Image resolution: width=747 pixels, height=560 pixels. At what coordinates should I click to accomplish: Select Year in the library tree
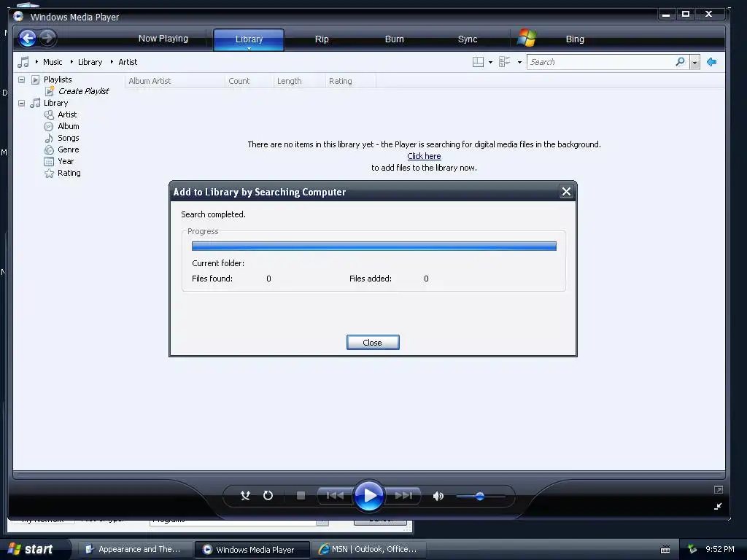click(66, 161)
